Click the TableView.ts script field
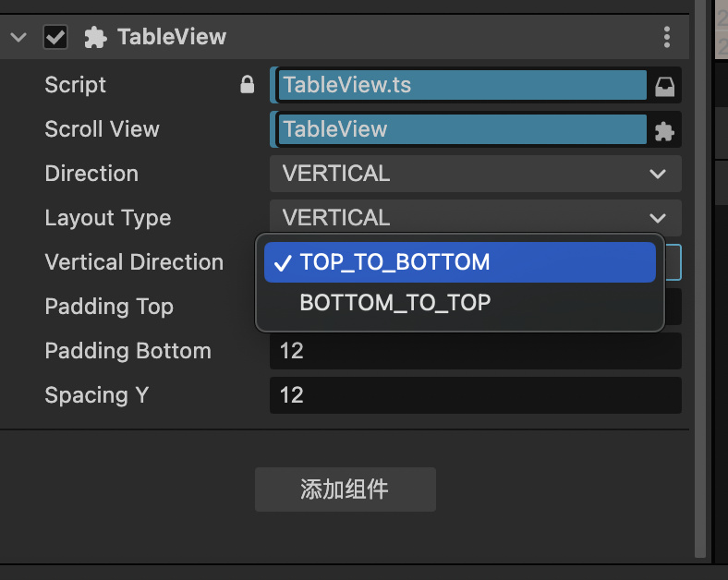The width and height of the screenshot is (728, 580). click(462, 85)
